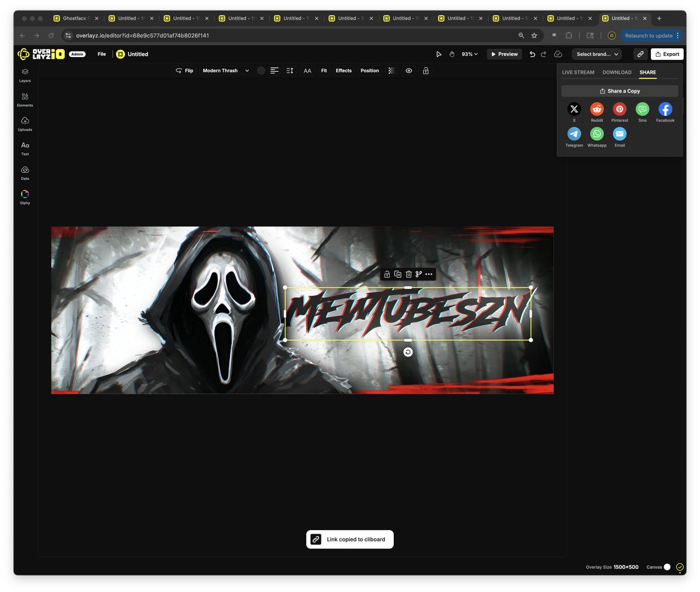Viewport: 700px width, 592px height.
Task: Switch to the DOWNLOAD tab
Action: (617, 72)
